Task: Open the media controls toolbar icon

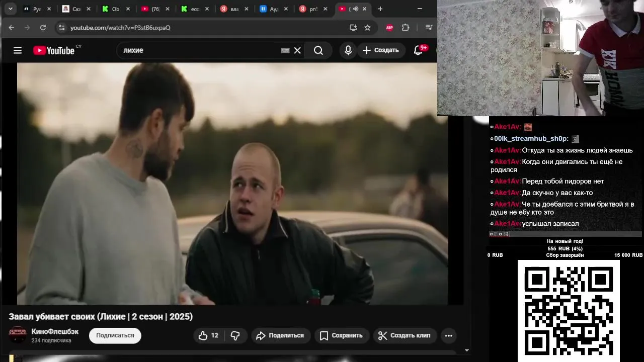Action: [x=429, y=28]
